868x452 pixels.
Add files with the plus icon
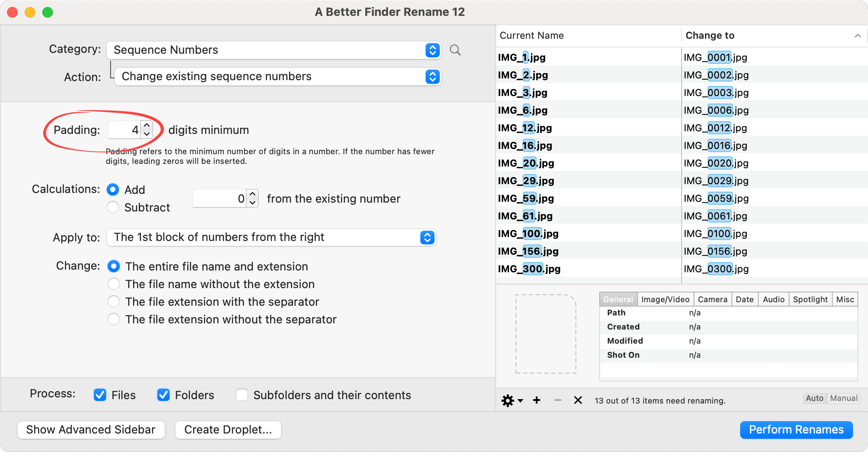point(536,400)
